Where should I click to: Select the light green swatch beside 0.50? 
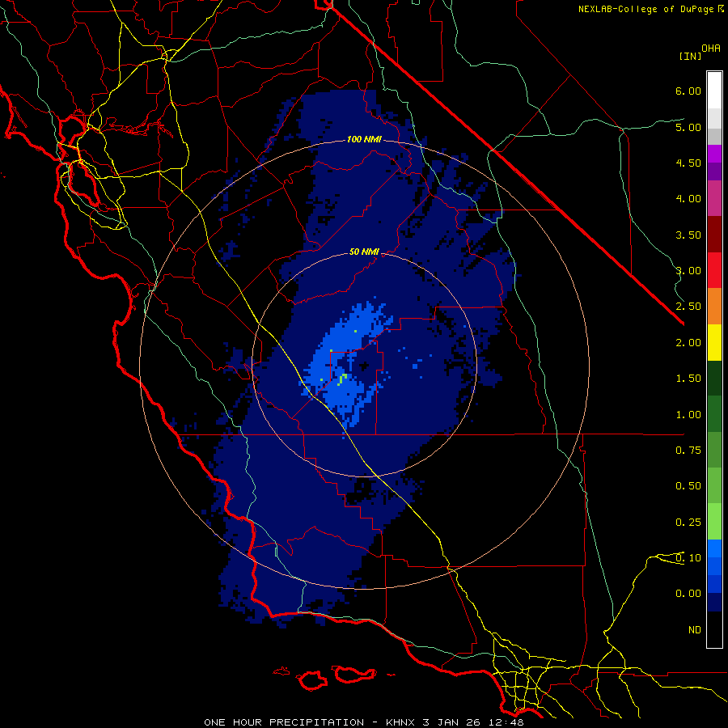click(x=714, y=486)
